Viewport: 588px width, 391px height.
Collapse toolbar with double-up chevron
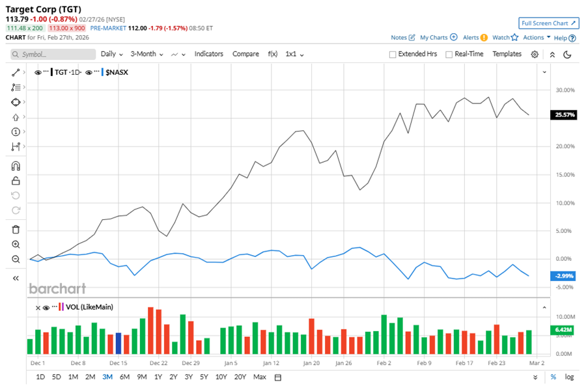coord(552,55)
